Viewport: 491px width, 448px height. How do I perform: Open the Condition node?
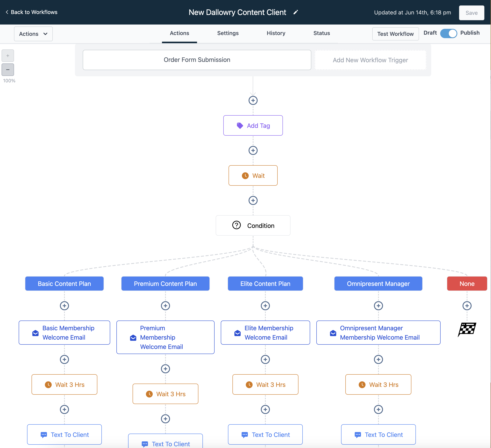point(253,226)
